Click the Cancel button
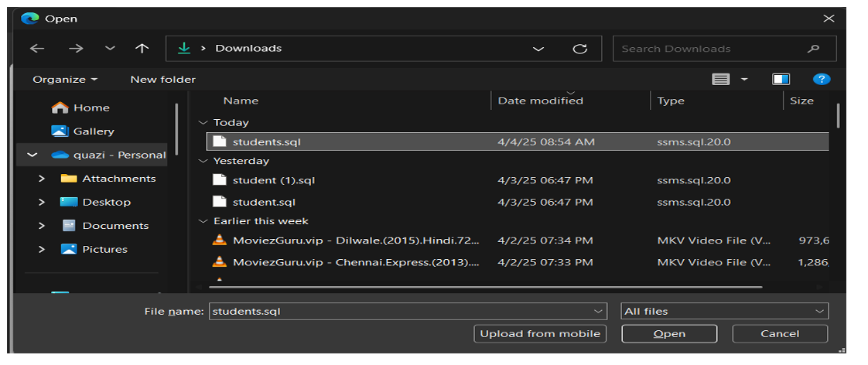This screenshot has width=868, height=365. (780, 333)
